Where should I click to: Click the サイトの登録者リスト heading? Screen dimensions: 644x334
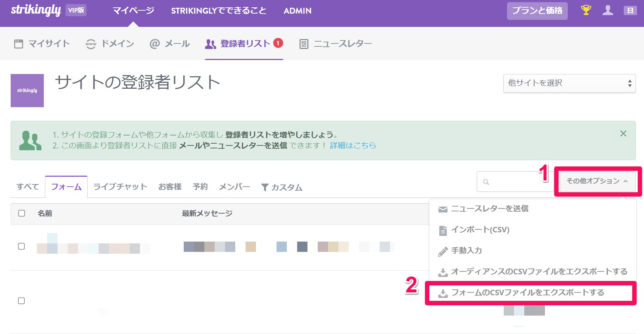click(x=138, y=82)
